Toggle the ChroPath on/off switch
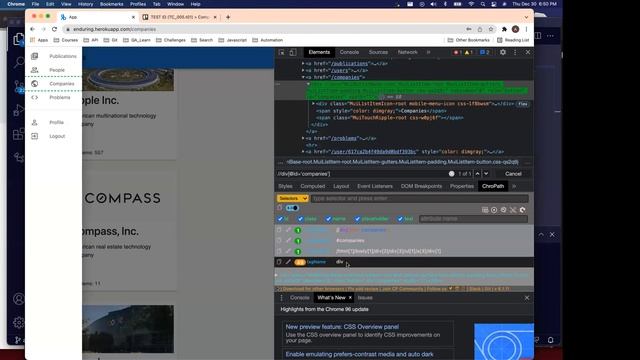 pyautogui.click(x=292, y=208)
